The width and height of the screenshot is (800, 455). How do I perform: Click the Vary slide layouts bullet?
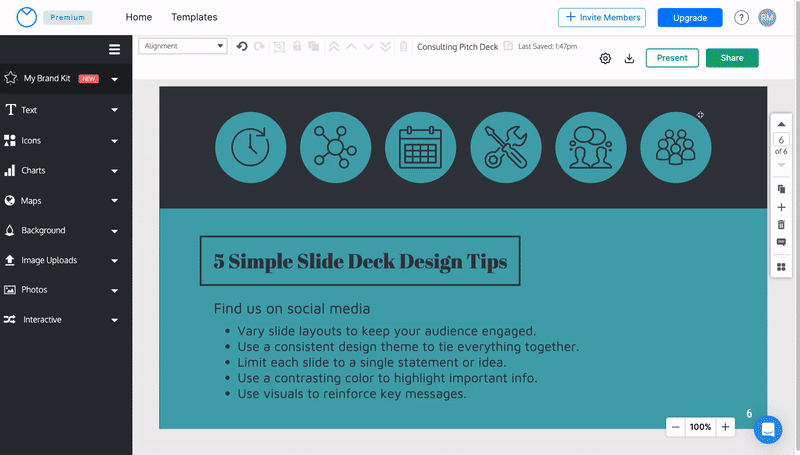point(386,331)
